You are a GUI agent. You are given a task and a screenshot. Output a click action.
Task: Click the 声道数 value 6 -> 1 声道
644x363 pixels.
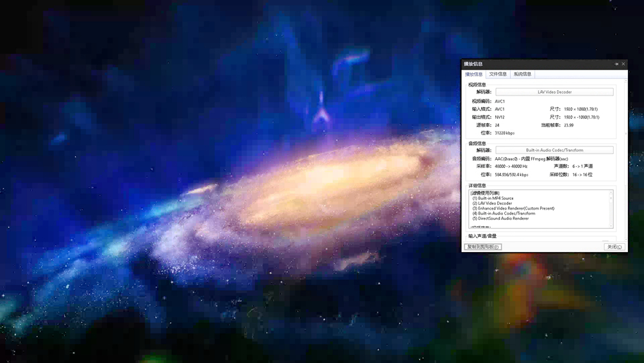click(x=582, y=166)
